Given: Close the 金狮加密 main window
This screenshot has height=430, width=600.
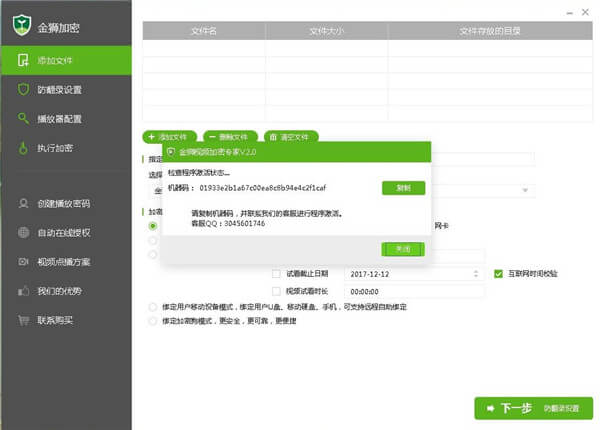Looking at the screenshot, I should [x=585, y=12].
